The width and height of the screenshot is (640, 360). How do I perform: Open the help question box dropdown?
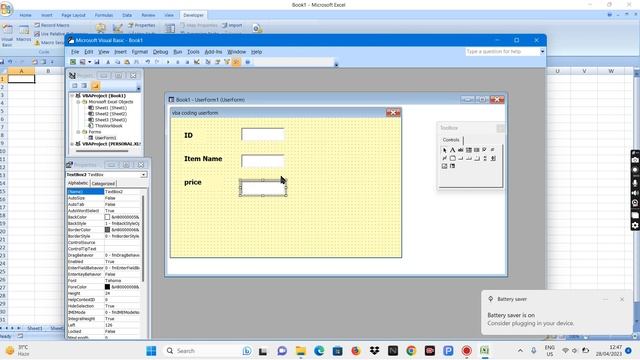542,52
